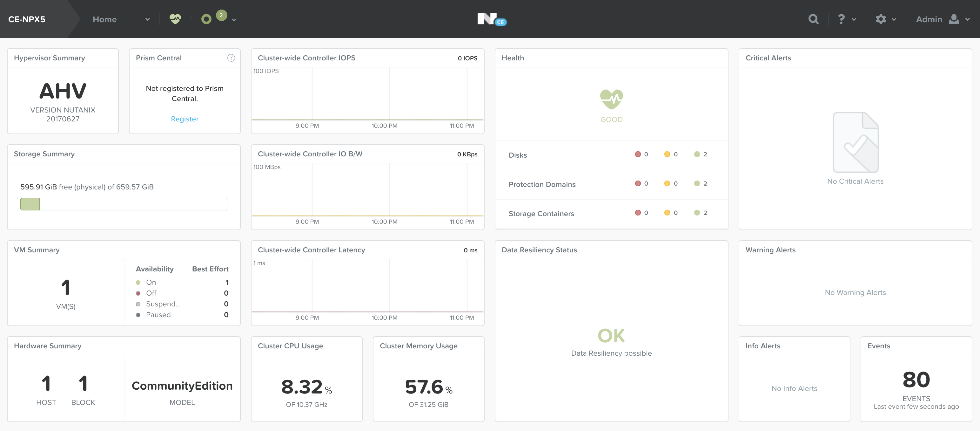Click green dot in Protection Domains row

coord(697,183)
